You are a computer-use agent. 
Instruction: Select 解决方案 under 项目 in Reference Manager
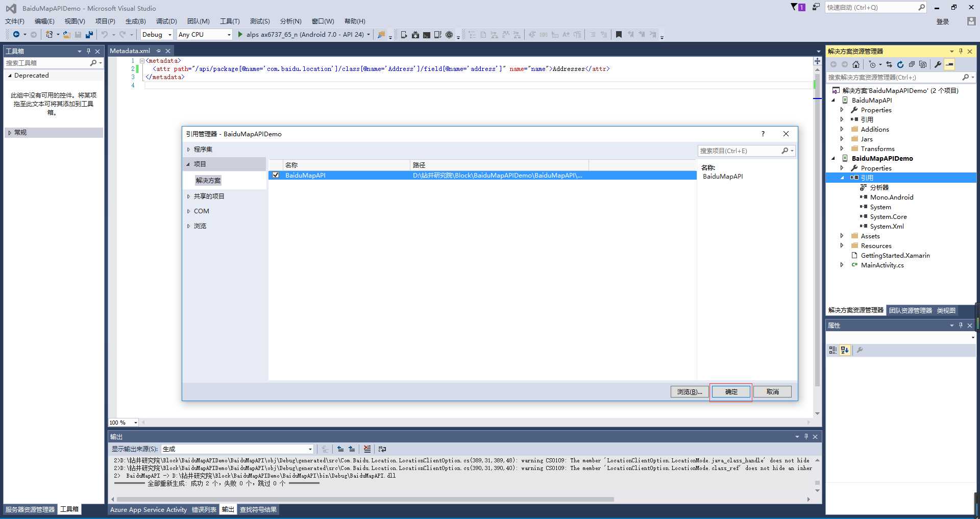(x=208, y=181)
